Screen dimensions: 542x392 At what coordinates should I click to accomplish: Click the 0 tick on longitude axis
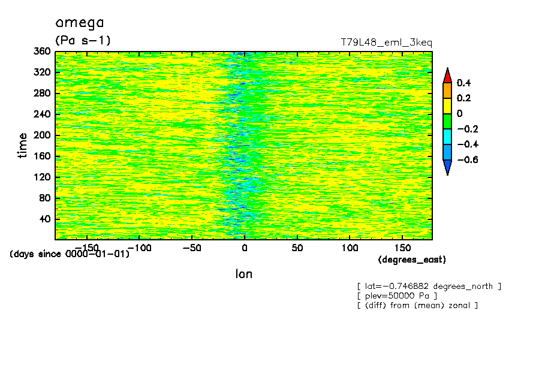click(244, 248)
